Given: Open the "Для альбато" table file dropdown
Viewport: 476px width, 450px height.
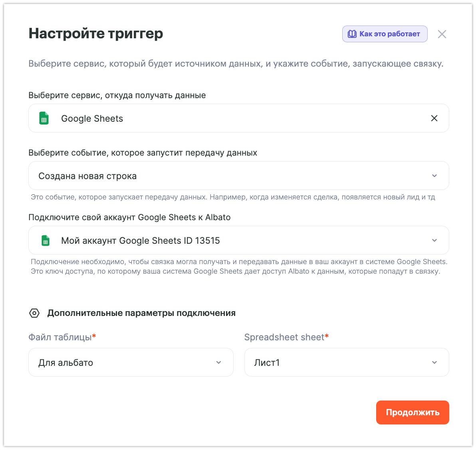Looking at the screenshot, I should (120, 363).
